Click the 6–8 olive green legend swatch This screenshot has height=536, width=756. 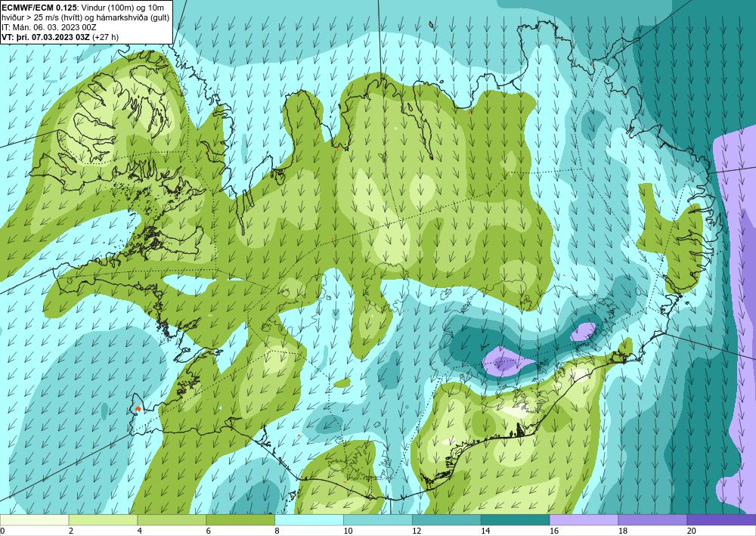tap(240, 520)
